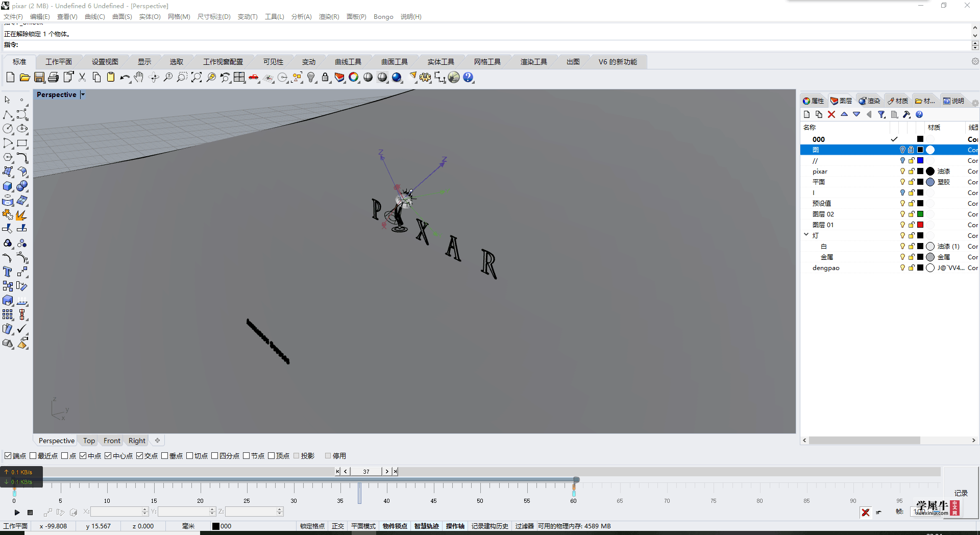Toggle lock icon of 平面 layer
The width and height of the screenshot is (980, 535).
[911, 182]
